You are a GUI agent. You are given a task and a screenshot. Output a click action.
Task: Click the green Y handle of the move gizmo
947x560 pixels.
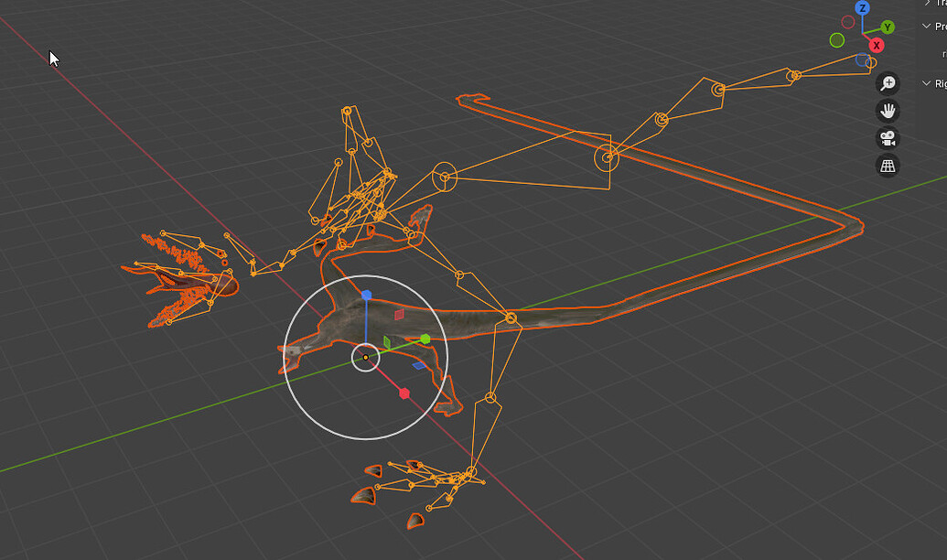coord(425,339)
